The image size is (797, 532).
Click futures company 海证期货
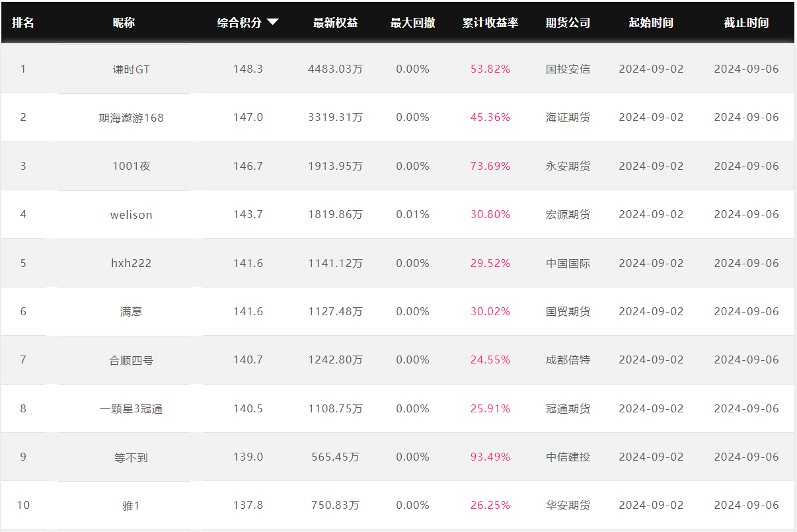point(568,117)
